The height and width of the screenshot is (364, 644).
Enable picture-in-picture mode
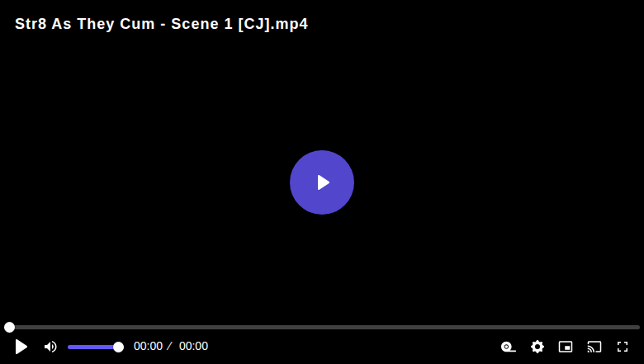point(566,347)
